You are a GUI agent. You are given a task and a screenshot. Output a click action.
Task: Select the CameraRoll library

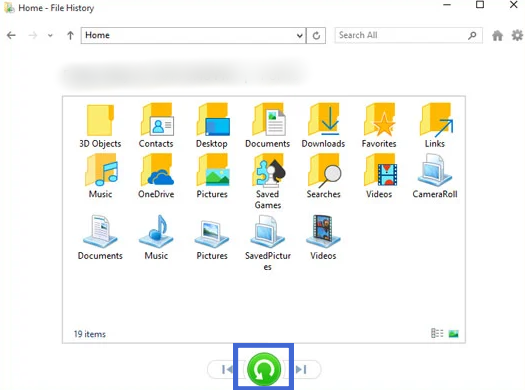click(435, 176)
